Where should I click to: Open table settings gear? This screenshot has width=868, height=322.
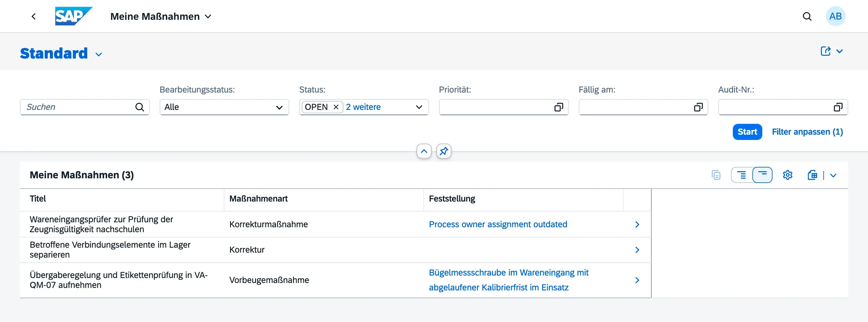(x=787, y=175)
